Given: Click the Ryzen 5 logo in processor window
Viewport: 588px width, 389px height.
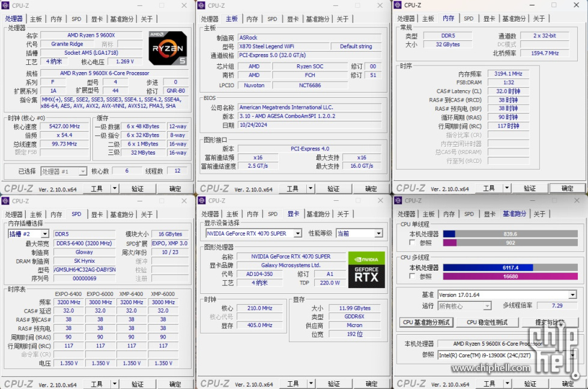Looking at the screenshot, I should coord(167,48).
